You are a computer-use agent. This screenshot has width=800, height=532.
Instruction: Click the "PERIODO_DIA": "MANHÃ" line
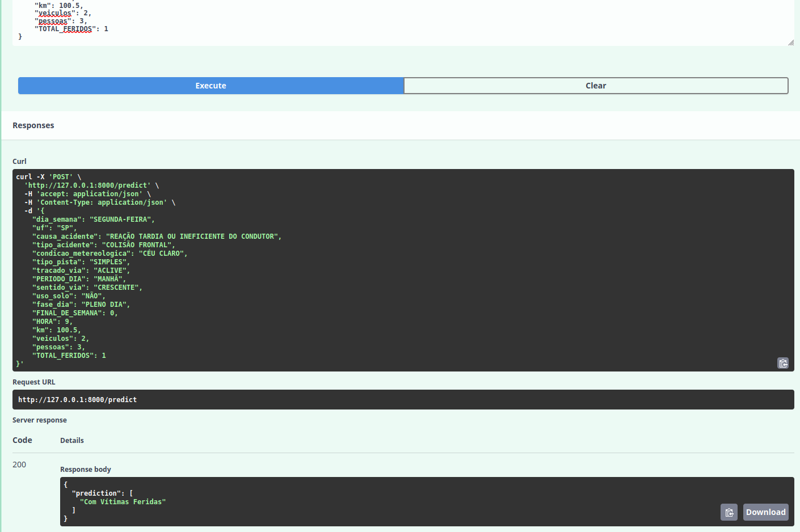point(79,279)
